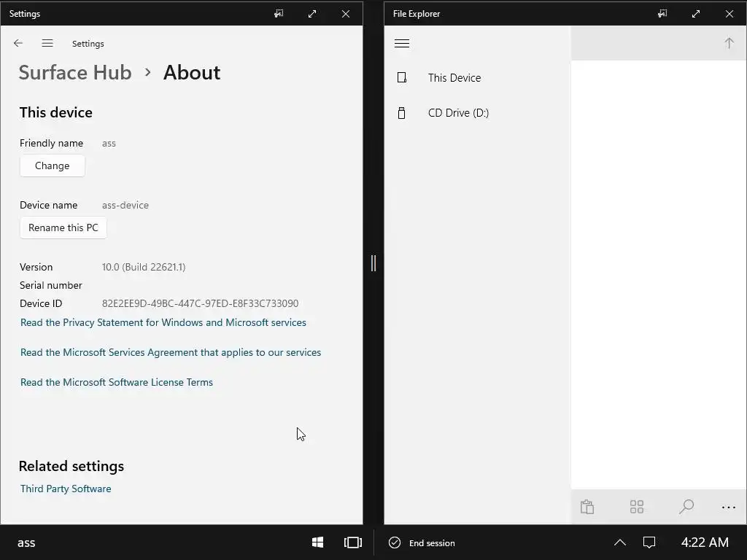Select CD Drive (D:) in File Explorer
This screenshot has height=560, width=747.
click(x=477, y=113)
